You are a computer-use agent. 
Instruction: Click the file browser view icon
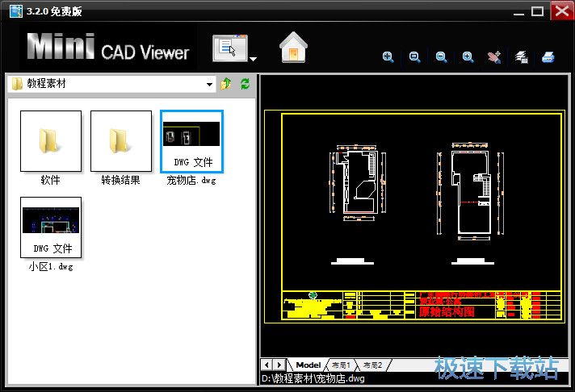pos(230,48)
